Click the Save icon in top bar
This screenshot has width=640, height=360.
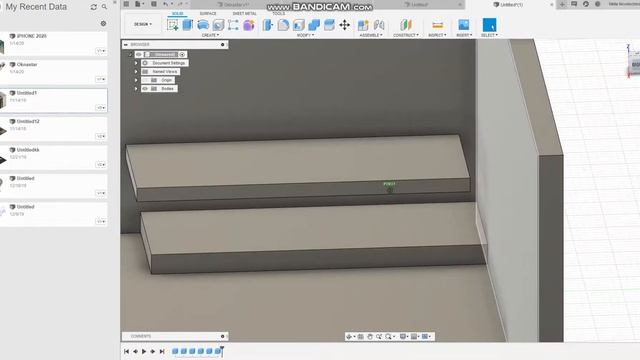[x=153, y=4]
